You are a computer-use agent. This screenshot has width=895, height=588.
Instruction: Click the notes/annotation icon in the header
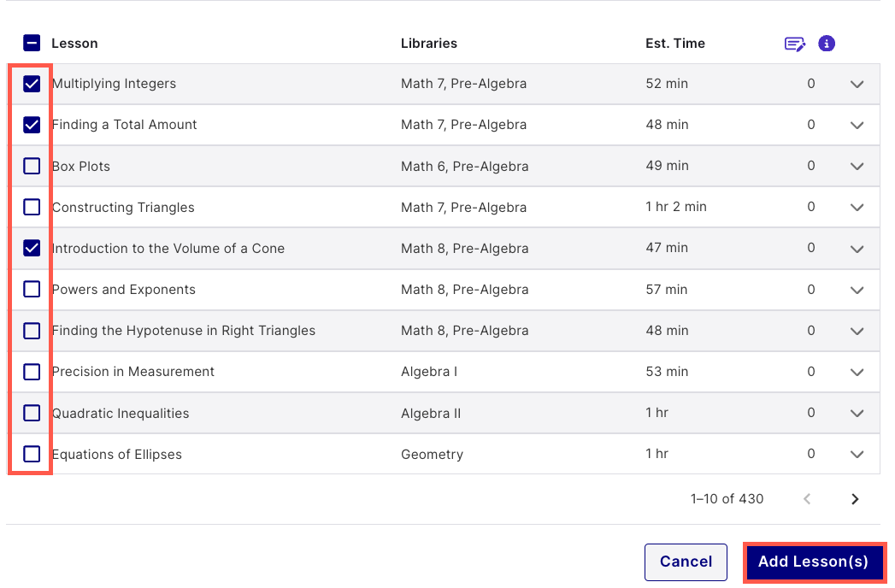[795, 44]
